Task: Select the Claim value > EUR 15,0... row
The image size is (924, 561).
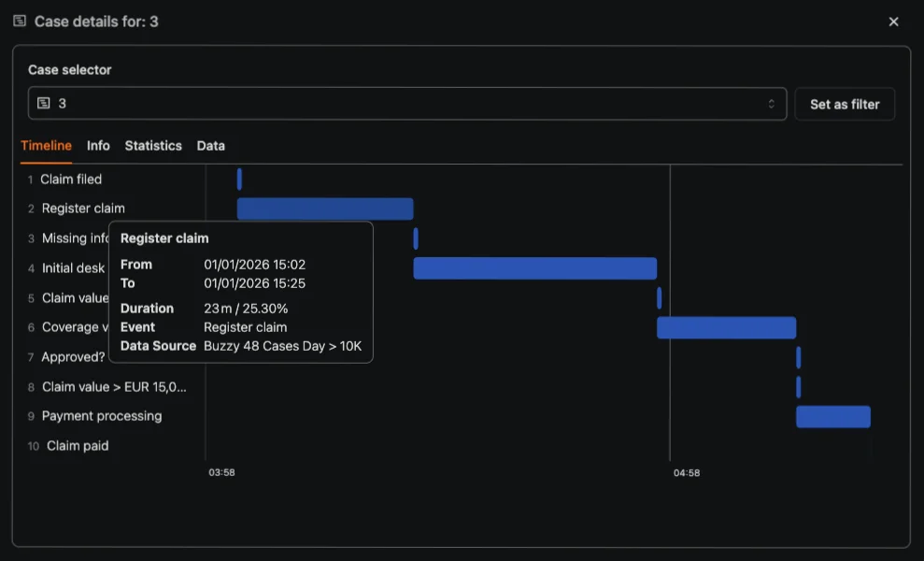Action: pyautogui.click(x=114, y=387)
